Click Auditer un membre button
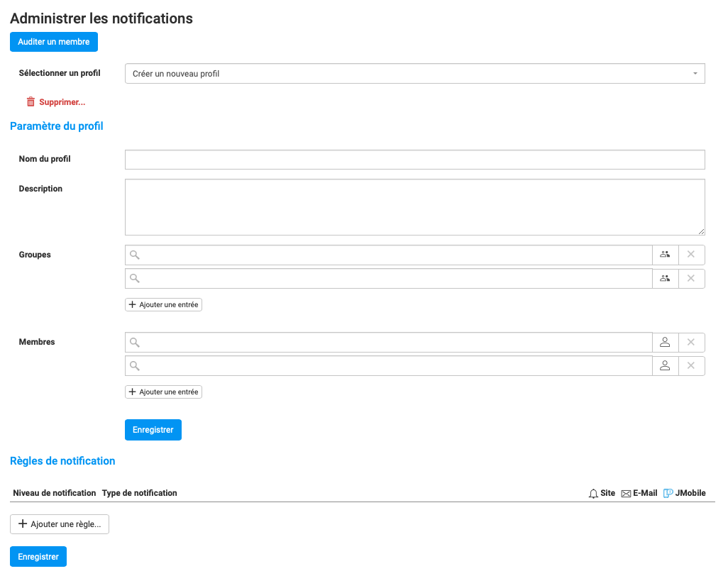Screen dimensions: 728x576 click(54, 42)
